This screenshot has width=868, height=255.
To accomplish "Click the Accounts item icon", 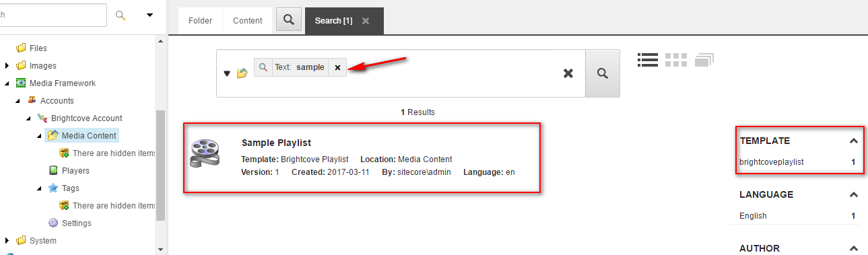I will (32, 101).
